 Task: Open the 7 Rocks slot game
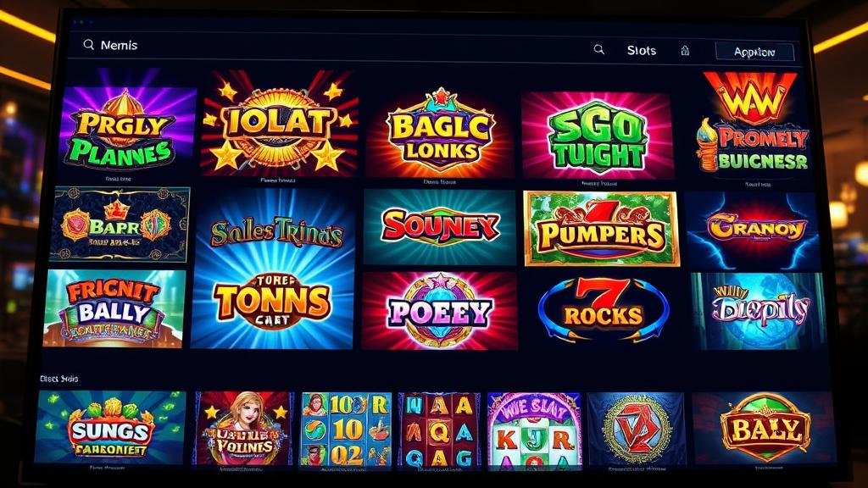tap(604, 310)
